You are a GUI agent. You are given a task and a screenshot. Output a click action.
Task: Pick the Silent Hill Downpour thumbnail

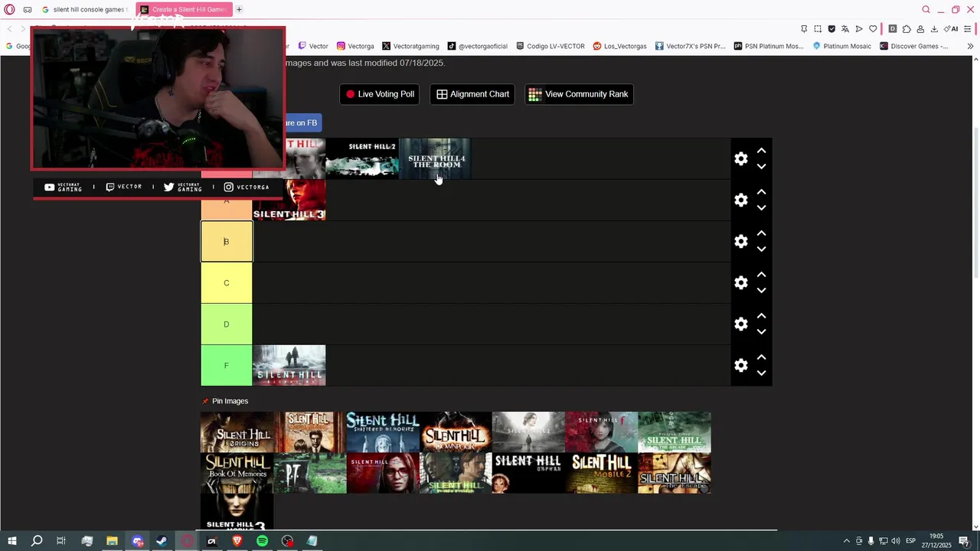tap(456, 432)
